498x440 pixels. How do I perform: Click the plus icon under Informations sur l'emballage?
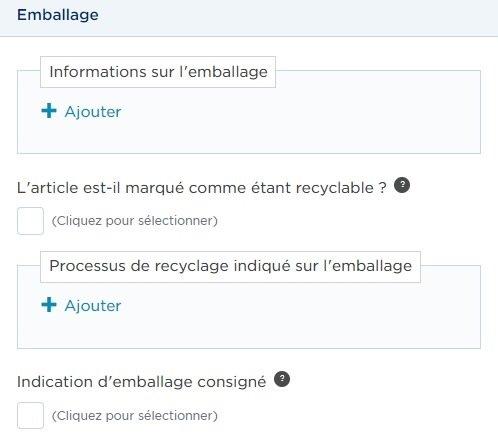pos(49,111)
